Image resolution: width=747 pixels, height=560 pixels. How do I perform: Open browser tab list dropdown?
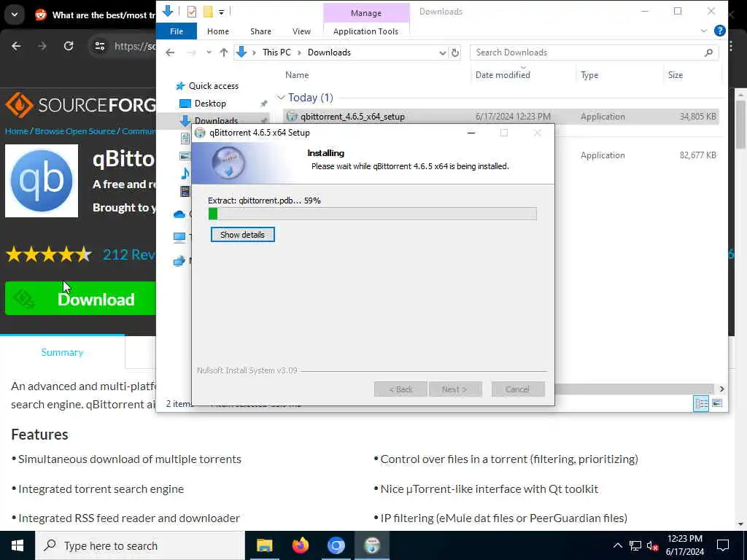click(x=15, y=15)
